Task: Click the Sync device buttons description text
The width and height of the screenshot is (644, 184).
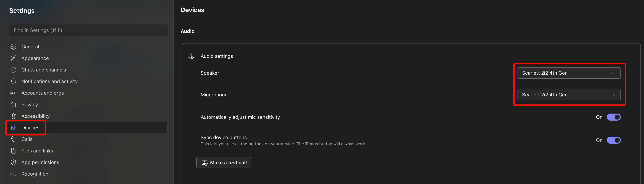Action: (284, 144)
